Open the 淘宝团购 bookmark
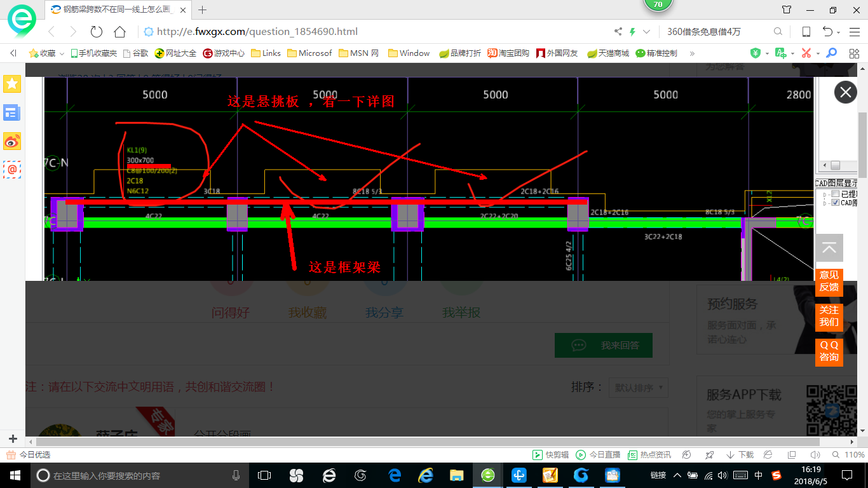 click(508, 53)
